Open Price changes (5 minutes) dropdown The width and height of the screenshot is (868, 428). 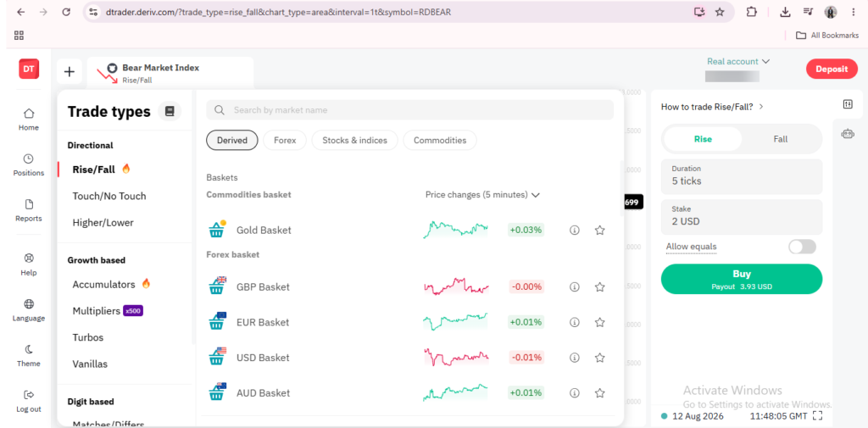tap(482, 195)
